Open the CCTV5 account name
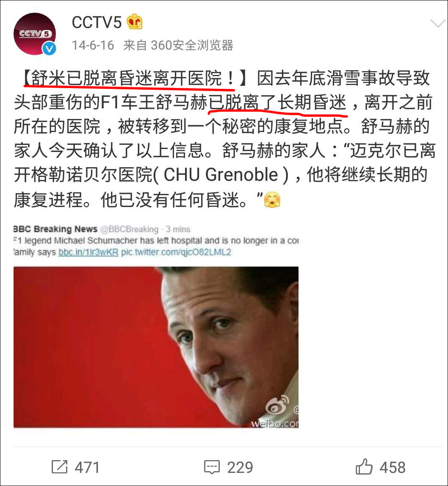448x486 pixels. tap(97, 22)
